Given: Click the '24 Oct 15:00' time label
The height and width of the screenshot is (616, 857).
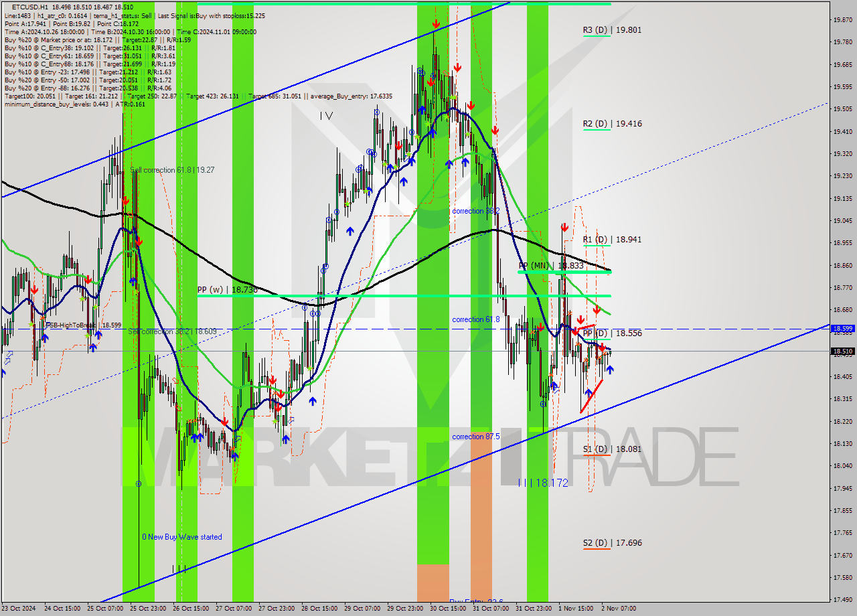Looking at the screenshot, I should tap(63, 609).
